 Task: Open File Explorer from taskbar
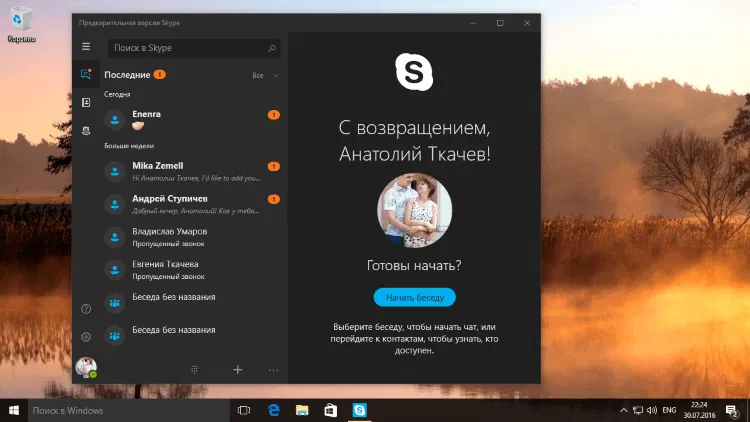(302, 410)
